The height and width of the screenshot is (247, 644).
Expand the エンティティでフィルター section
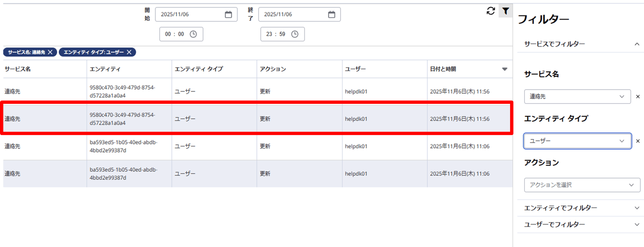[637, 208]
